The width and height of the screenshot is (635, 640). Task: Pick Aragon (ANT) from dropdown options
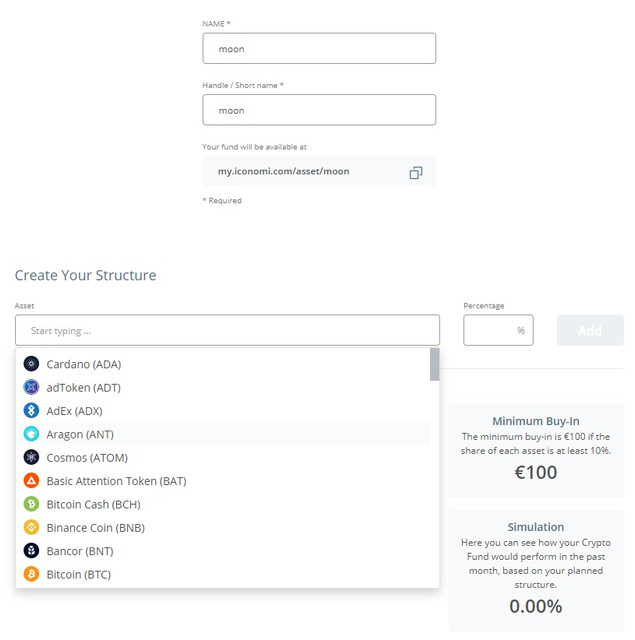pos(223,434)
